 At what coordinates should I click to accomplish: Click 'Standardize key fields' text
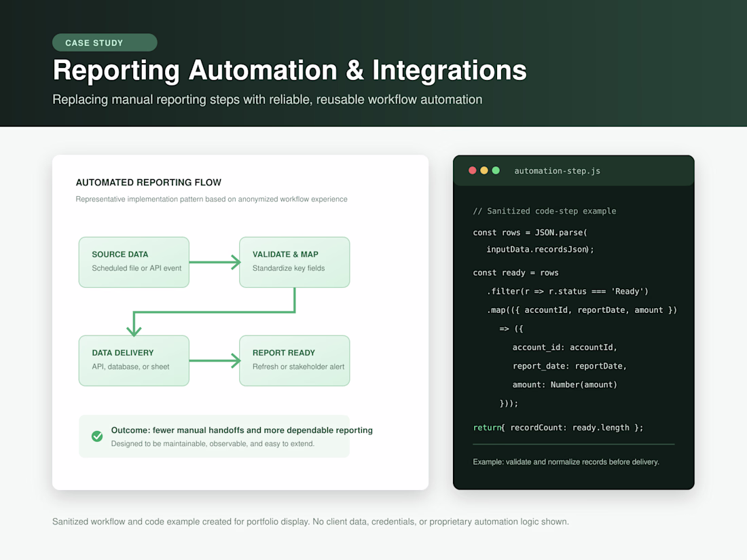click(289, 268)
